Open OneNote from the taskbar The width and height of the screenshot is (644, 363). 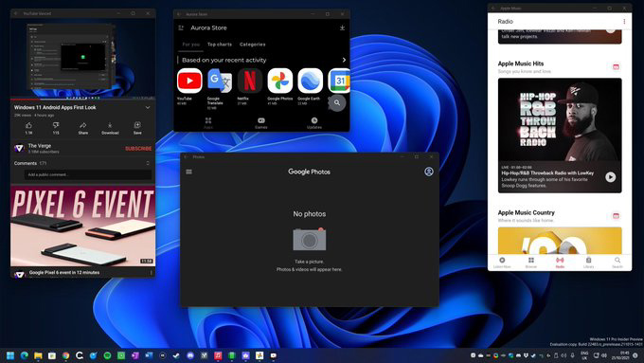pos(135,355)
